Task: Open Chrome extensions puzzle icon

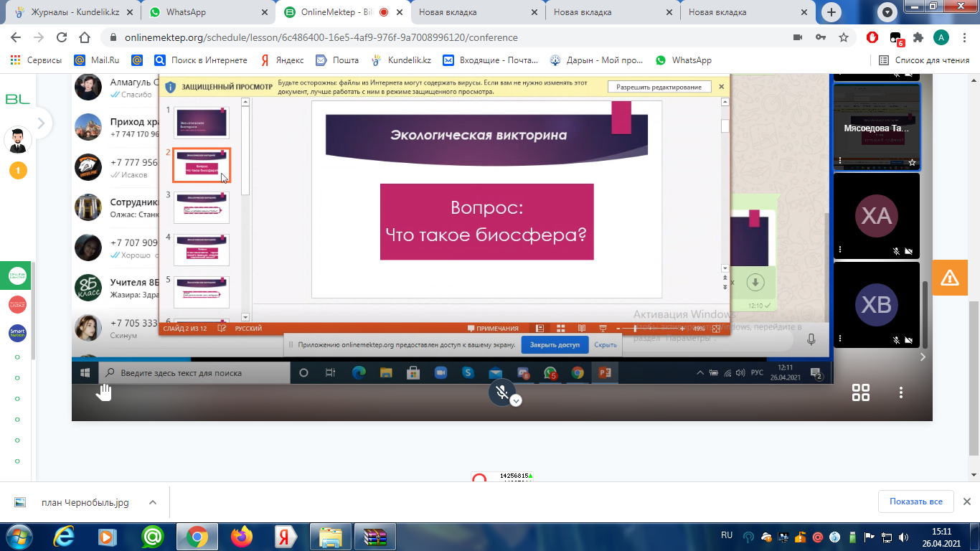Action: point(918,37)
